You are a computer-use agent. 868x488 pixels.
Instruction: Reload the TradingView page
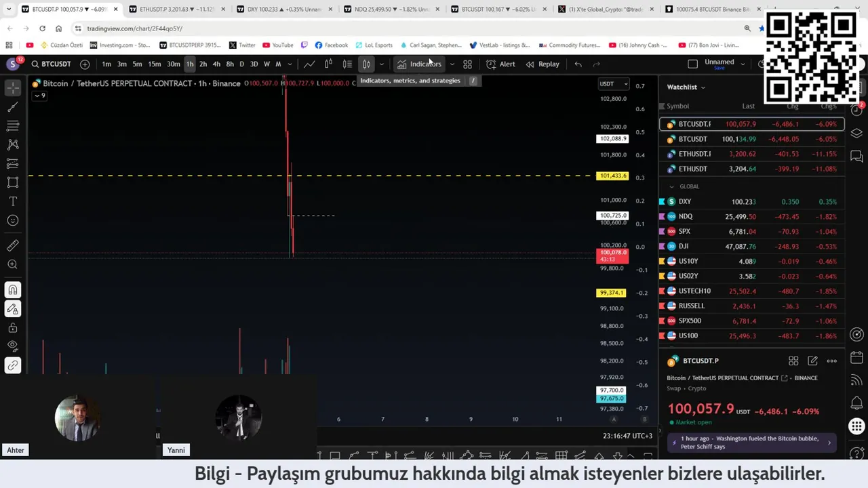tap(42, 28)
